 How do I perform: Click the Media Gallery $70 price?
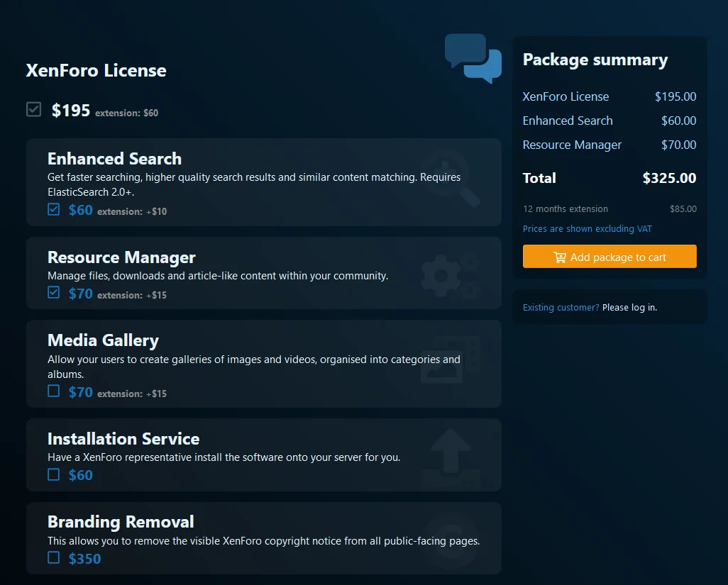pos(81,392)
